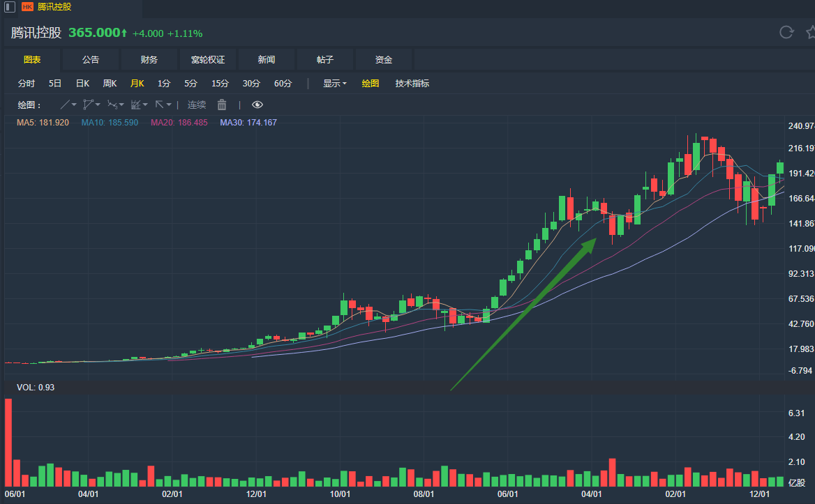Image resolution: width=815 pixels, height=504 pixels.
Task: View 窝轮权证 warrants information
Action: [x=207, y=59]
